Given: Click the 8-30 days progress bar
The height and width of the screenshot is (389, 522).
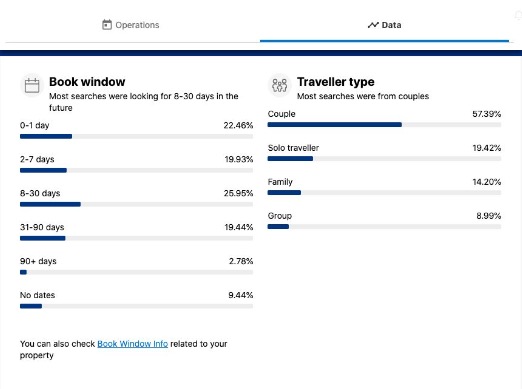Looking at the screenshot, I should [x=136, y=204].
